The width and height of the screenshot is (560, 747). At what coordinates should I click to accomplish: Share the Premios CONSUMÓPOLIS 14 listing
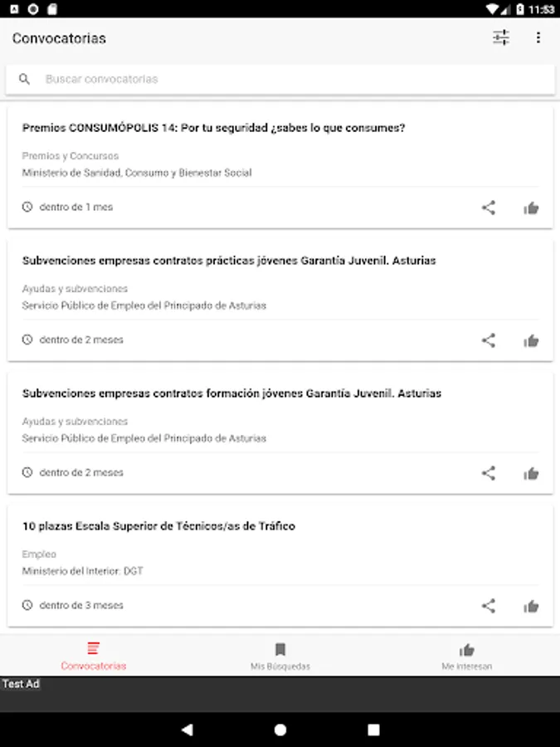point(489,207)
